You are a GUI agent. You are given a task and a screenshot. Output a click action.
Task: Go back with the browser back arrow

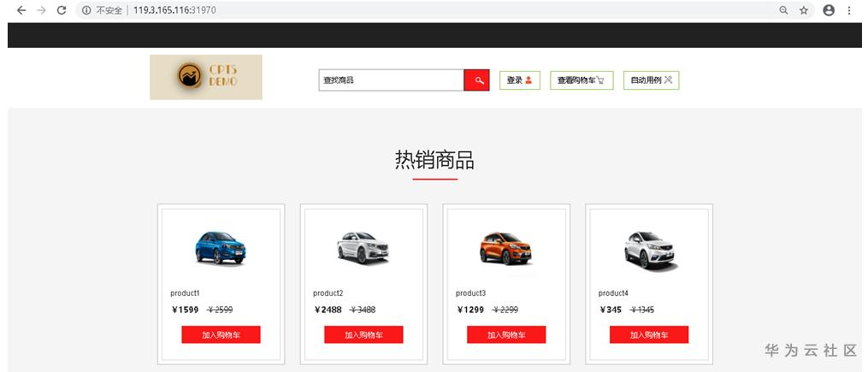pyautogui.click(x=21, y=10)
